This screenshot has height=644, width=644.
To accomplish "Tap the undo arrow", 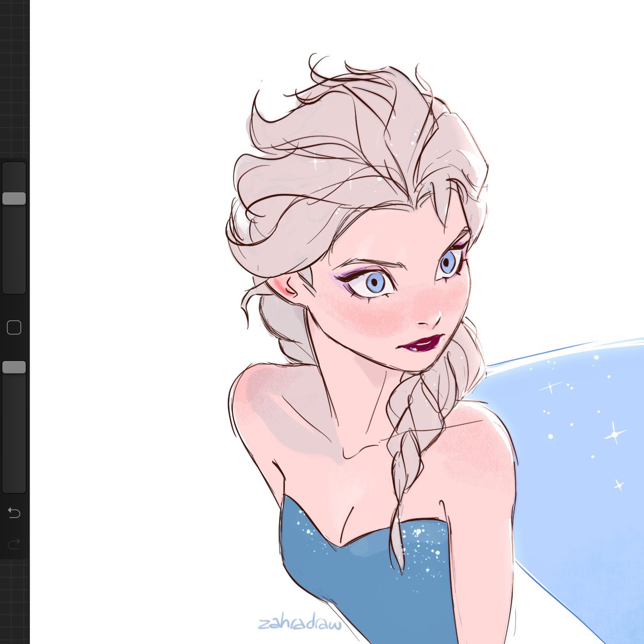I will 14,513.
